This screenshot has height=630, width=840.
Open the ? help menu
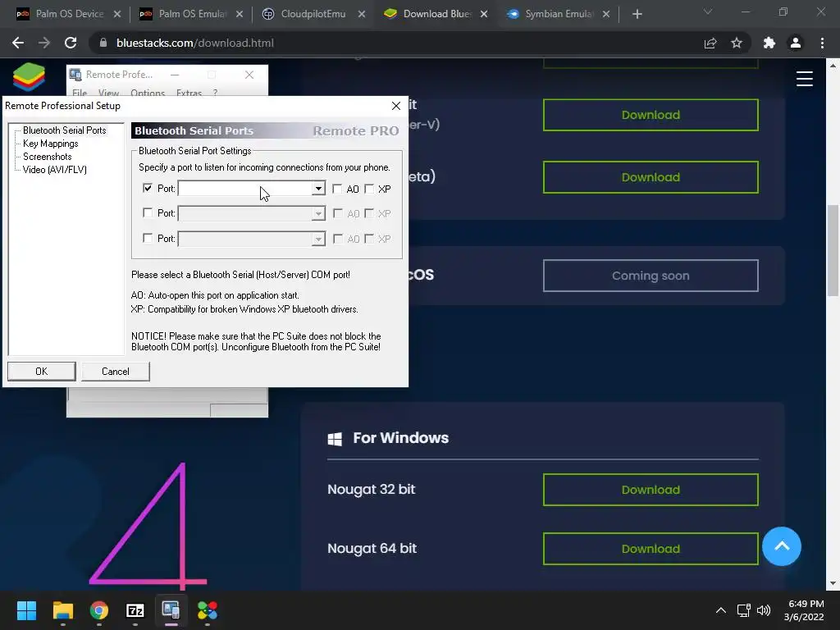[215, 93]
